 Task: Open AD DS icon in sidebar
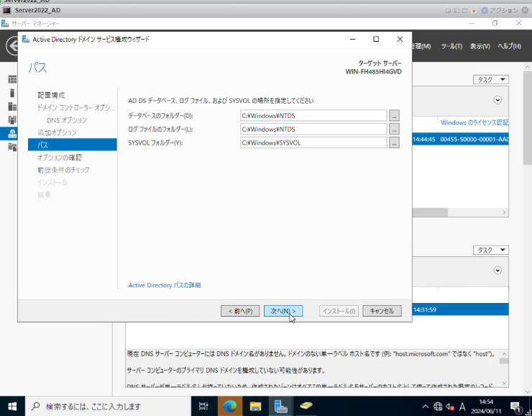[12, 120]
